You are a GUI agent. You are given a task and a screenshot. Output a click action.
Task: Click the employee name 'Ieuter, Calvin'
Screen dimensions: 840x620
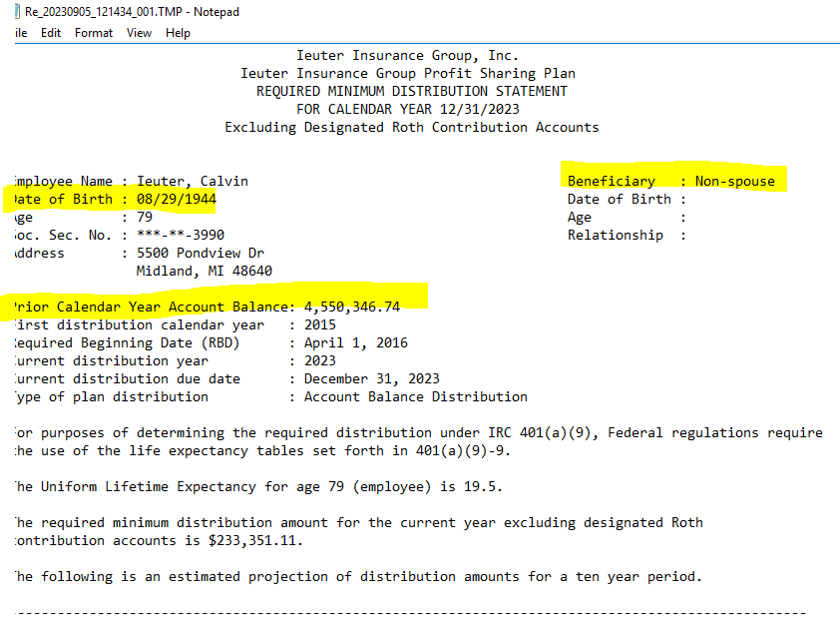pos(193,182)
